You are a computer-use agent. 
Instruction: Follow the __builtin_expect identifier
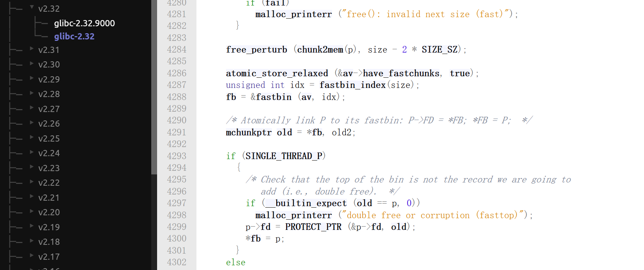[306, 204]
